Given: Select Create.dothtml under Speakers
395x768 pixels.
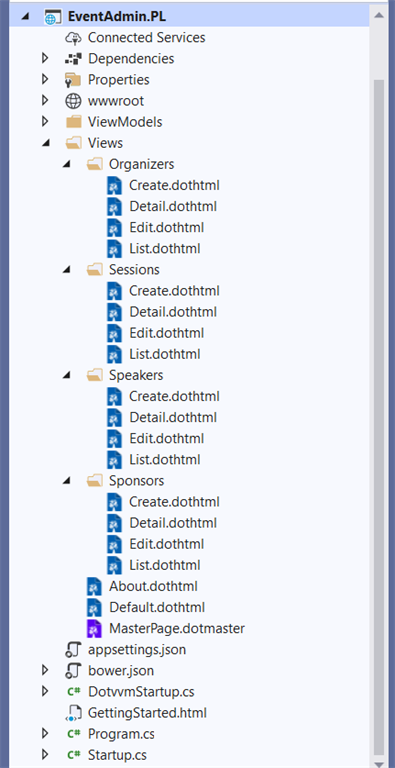Looking at the screenshot, I should click(174, 396).
